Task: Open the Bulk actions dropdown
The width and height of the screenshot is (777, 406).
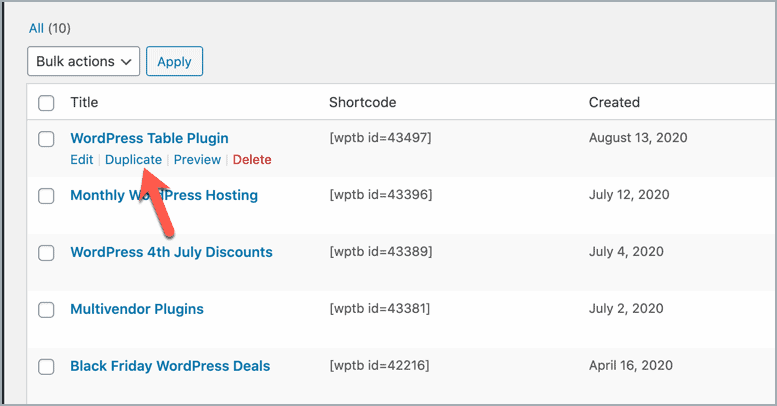Action: click(x=83, y=61)
